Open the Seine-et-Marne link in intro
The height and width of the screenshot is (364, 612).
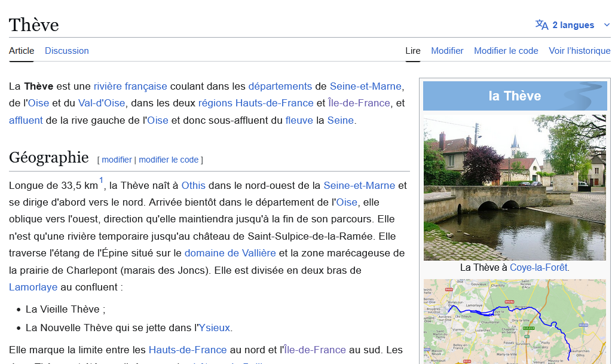[x=365, y=86]
